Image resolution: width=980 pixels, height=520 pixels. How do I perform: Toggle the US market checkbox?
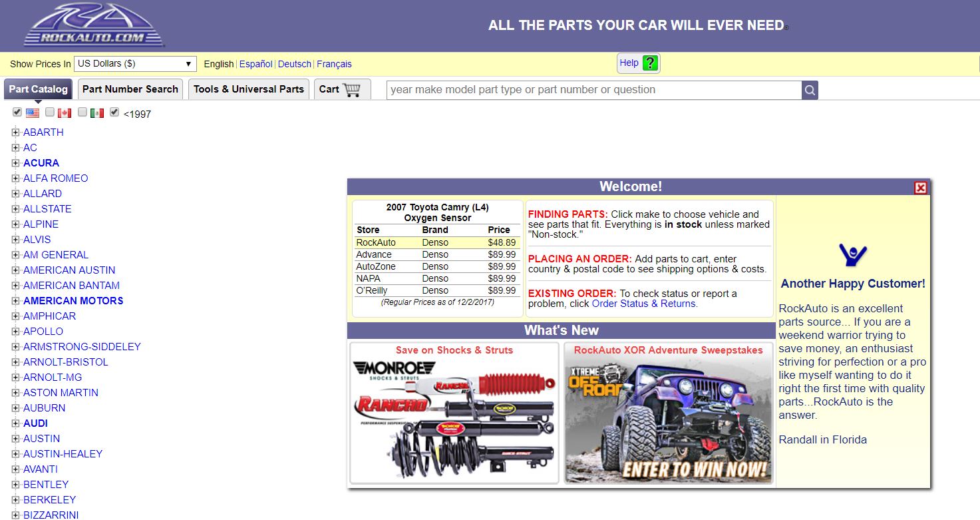[17, 112]
